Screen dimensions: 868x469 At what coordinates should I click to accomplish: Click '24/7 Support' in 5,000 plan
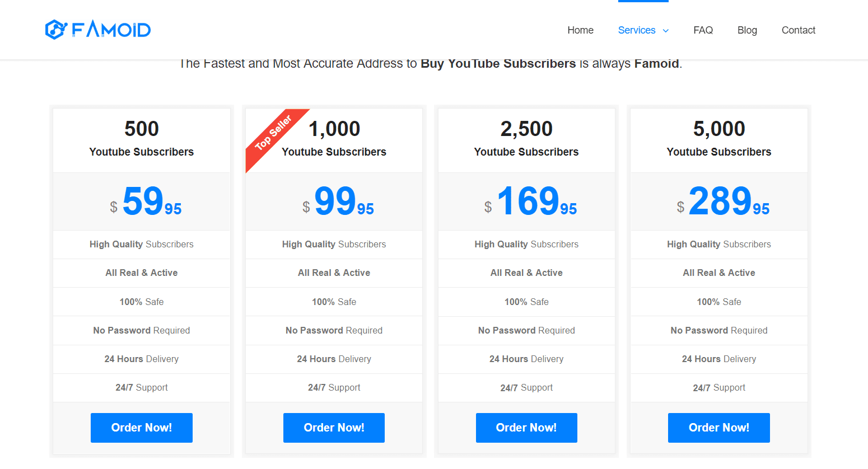click(719, 388)
